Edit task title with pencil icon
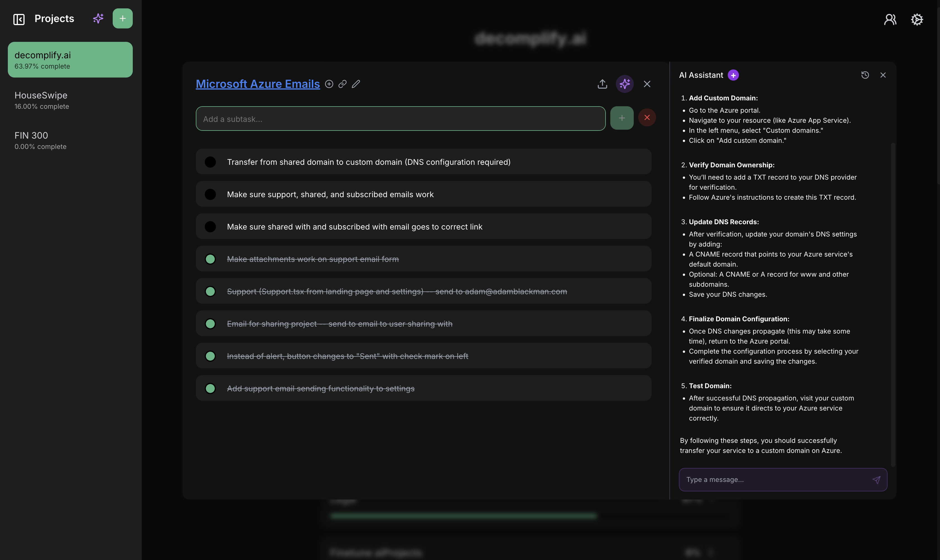 point(356,84)
